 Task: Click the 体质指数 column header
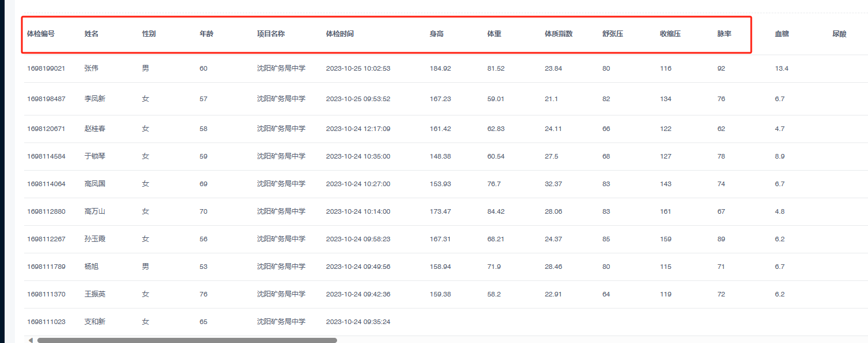tap(559, 34)
